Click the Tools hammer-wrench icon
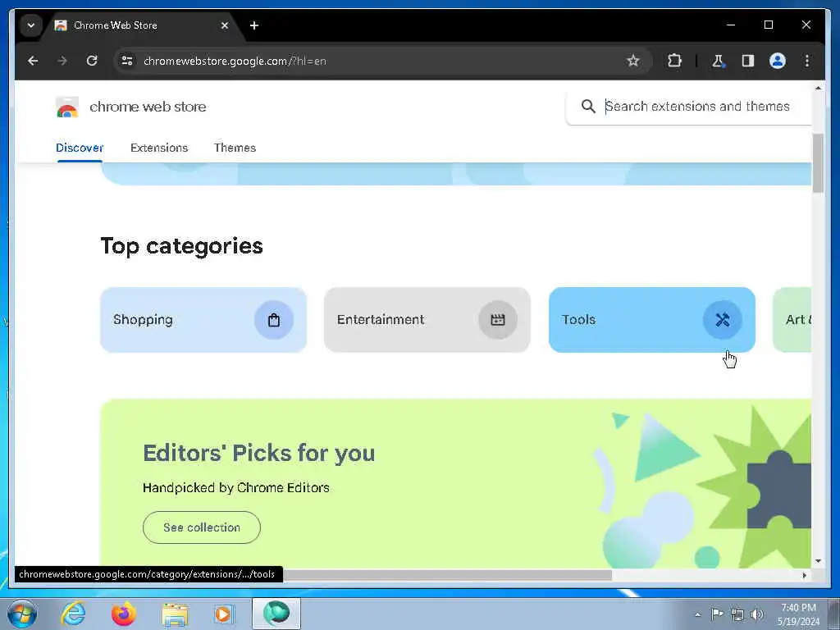 (x=722, y=320)
